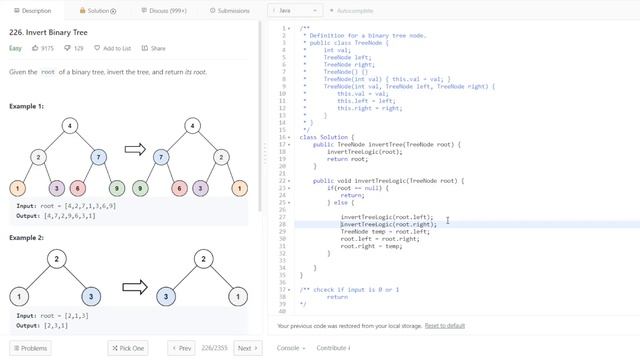640x360 pixels.
Task: Open the Solution tab
Action: tap(98, 11)
